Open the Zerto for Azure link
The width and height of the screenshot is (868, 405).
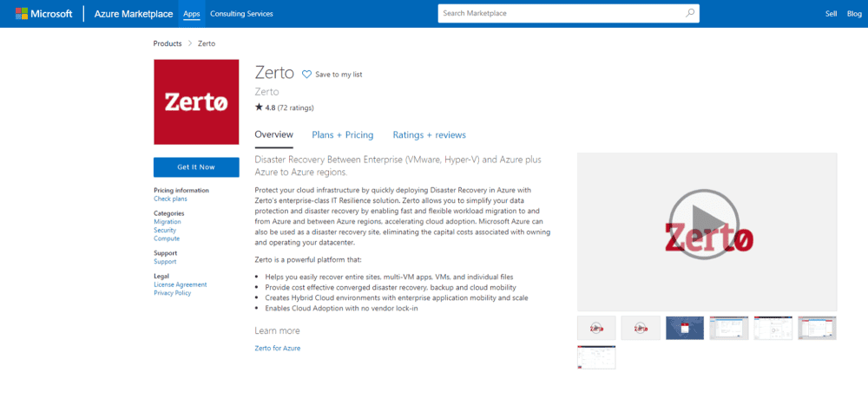point(277,348)
